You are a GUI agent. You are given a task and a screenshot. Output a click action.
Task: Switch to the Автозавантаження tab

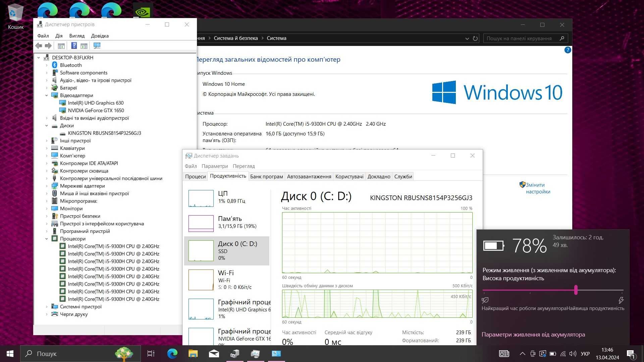point(309,177)
